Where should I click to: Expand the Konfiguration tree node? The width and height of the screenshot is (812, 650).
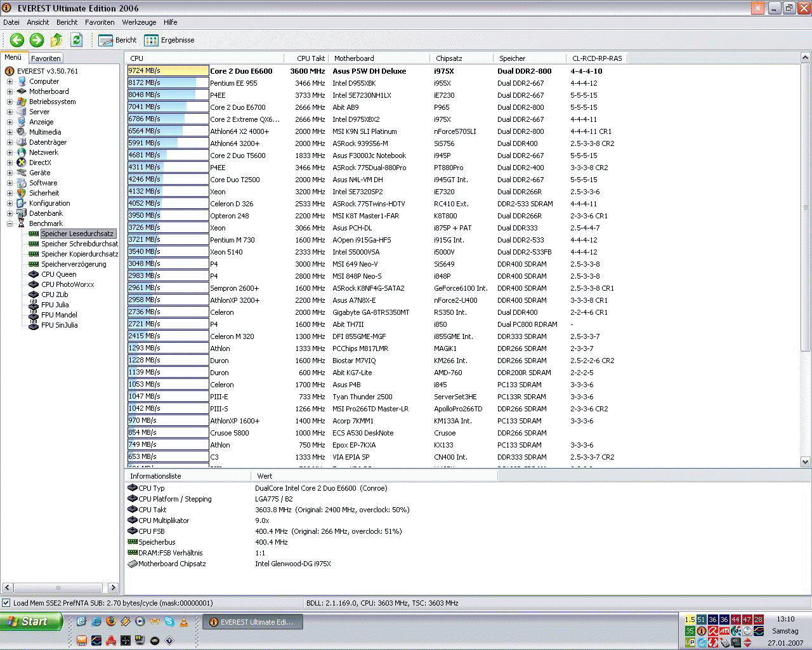[x=10, y=203]
